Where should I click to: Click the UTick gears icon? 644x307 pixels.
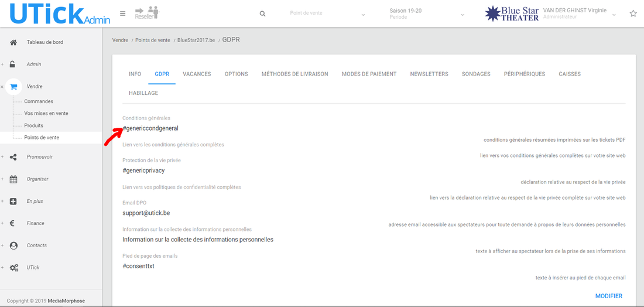(x=13, y=268)
